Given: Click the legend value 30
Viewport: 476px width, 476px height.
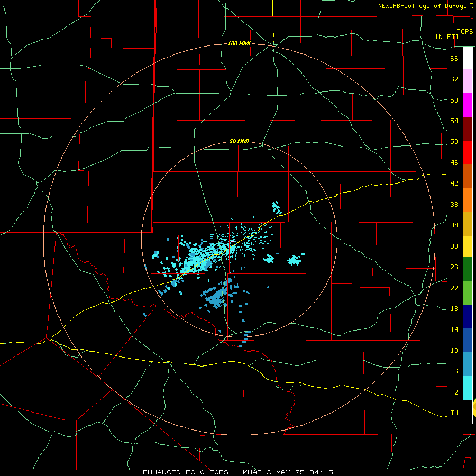Looking at the screenshot, I should point(454,246).
